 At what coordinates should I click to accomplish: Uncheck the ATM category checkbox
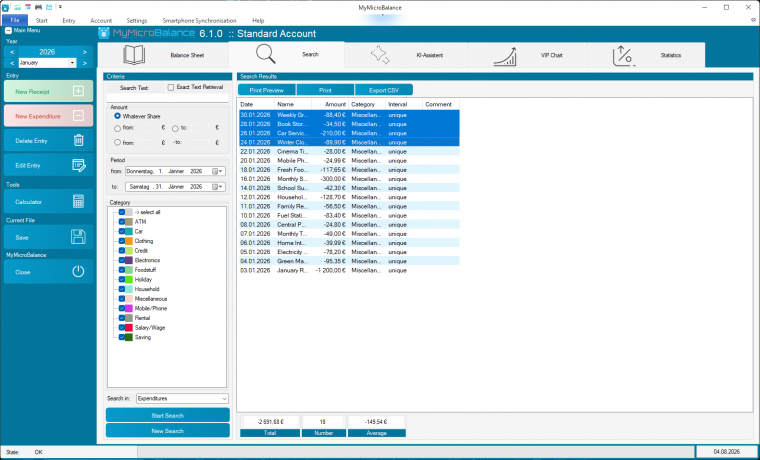coord(122,222)
